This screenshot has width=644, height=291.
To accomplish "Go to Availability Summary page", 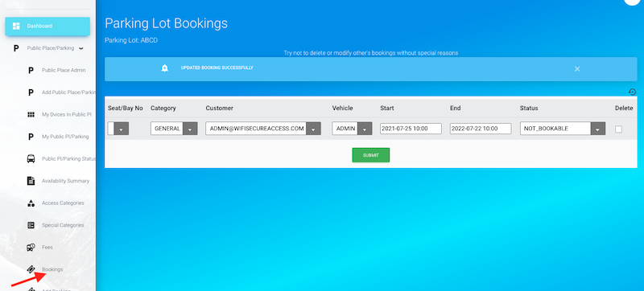I will tap(65, 181).
